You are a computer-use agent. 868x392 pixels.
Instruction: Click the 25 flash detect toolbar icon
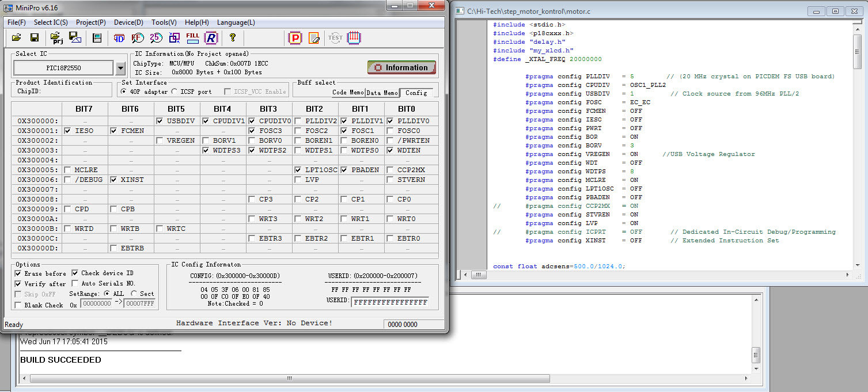[x=156, y=38]
